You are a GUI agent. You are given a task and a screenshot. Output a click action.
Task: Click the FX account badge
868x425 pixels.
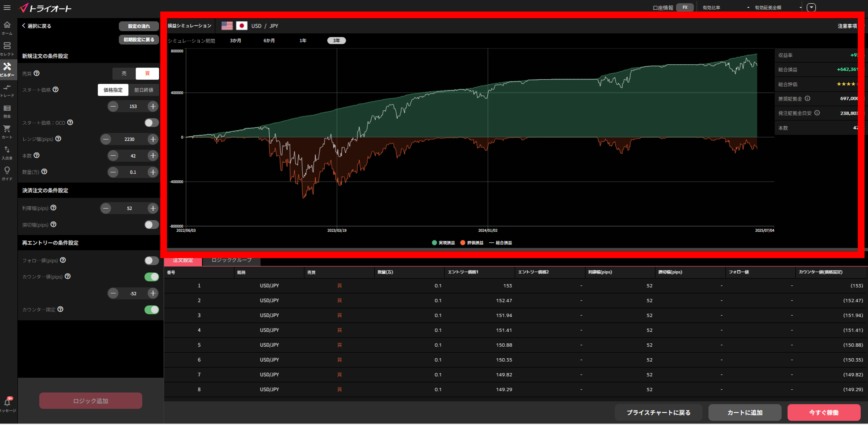(x=685, y=7)
